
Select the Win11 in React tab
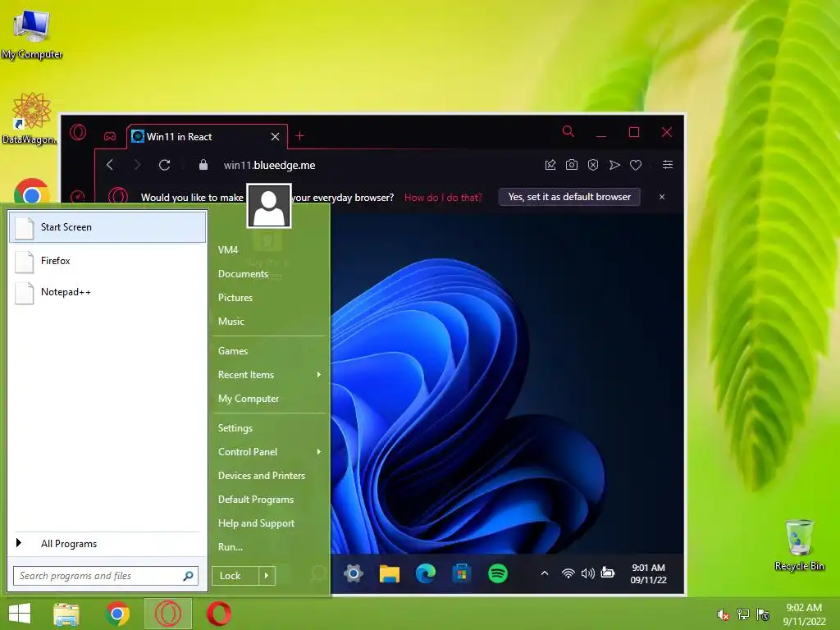click(207, 137)
